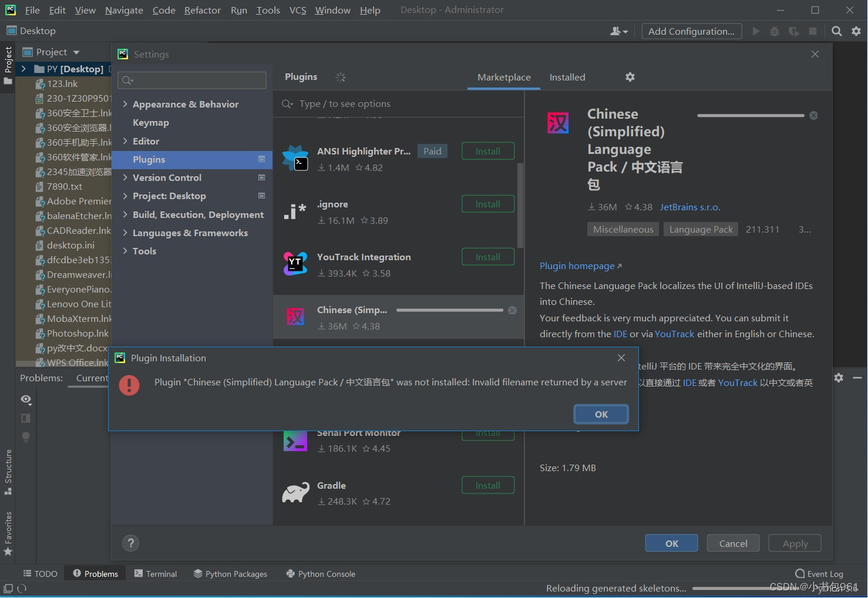Click the help question mark button
868x598 pixels.
pos(130,543)
